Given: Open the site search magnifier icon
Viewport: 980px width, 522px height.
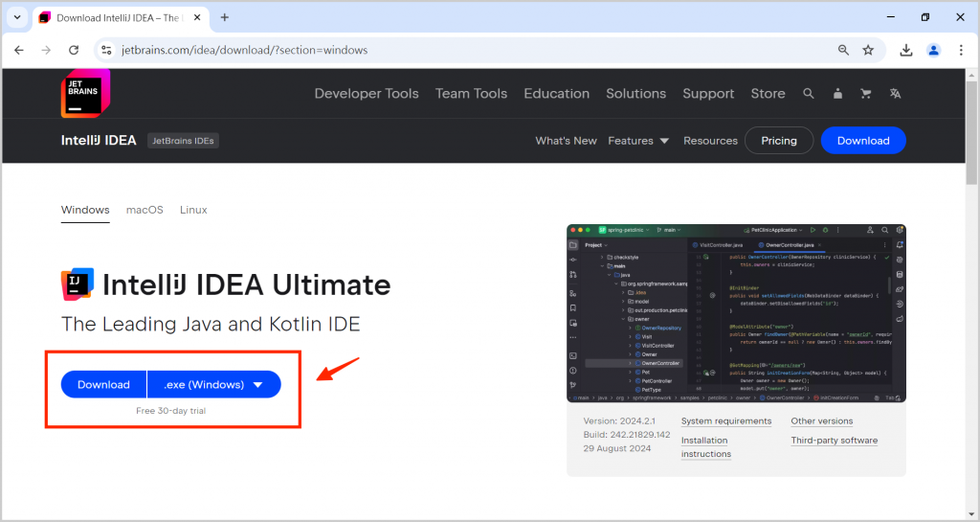Looking at the screenshot, I should pyautogui.click(x=808, y=94).
